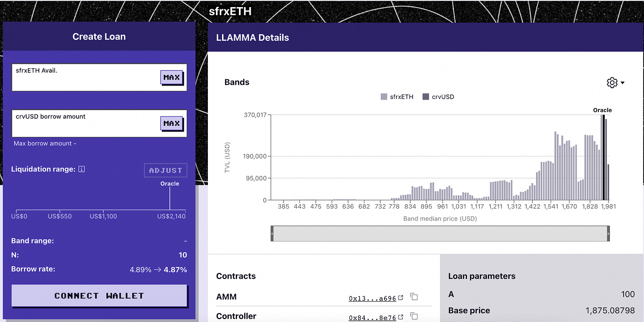The image size is (644, 322).
Task: Click the Max borrow amount text
Action: click(45, 144)
